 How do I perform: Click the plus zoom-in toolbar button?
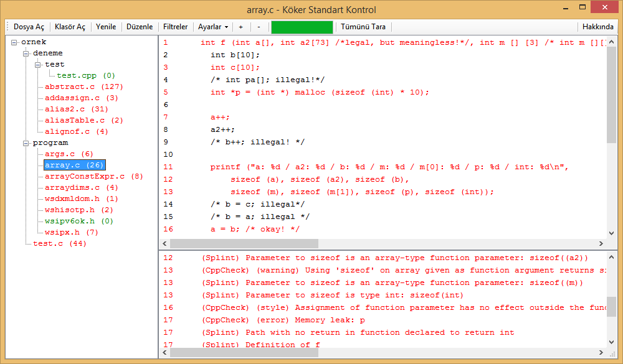click(x=240, y=27)
